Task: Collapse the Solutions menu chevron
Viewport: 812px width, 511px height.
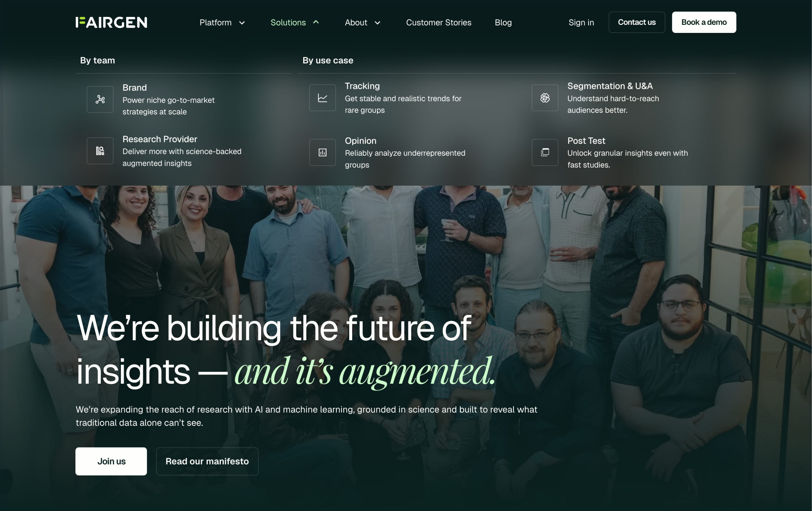Action: 316,22
